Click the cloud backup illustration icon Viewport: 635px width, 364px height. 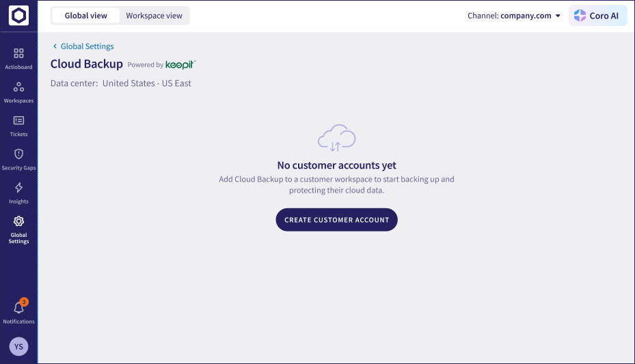point(336,138)
